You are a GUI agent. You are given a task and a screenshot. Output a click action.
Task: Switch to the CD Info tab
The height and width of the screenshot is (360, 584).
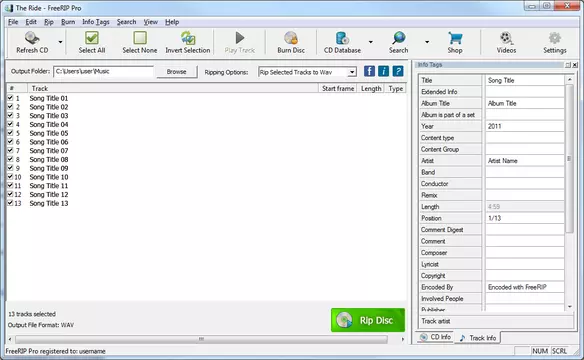click(x=435, y=337)
